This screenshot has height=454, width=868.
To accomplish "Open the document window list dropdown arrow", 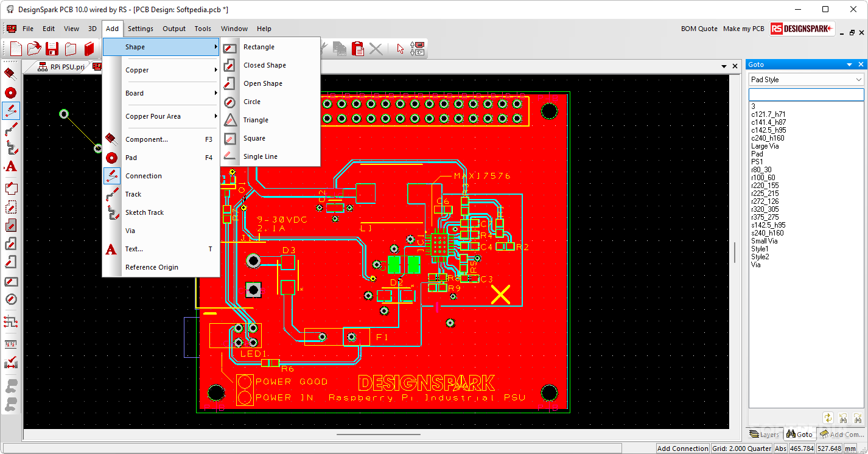I will (x=724, y=66).
